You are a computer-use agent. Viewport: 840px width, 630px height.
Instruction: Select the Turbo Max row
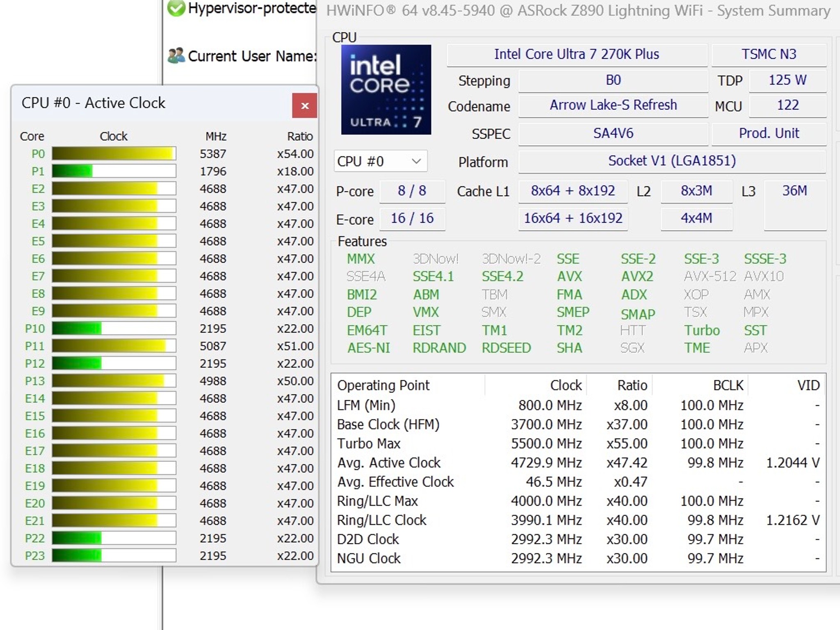578,443
